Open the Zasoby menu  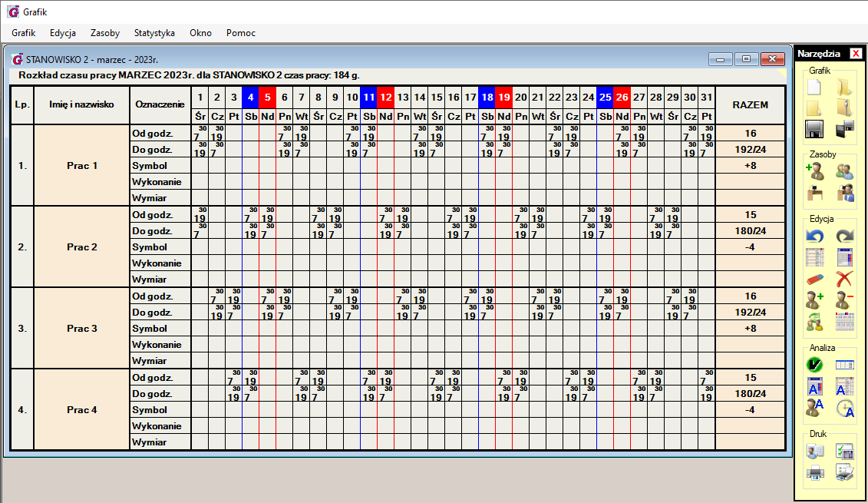click(105, 33)
